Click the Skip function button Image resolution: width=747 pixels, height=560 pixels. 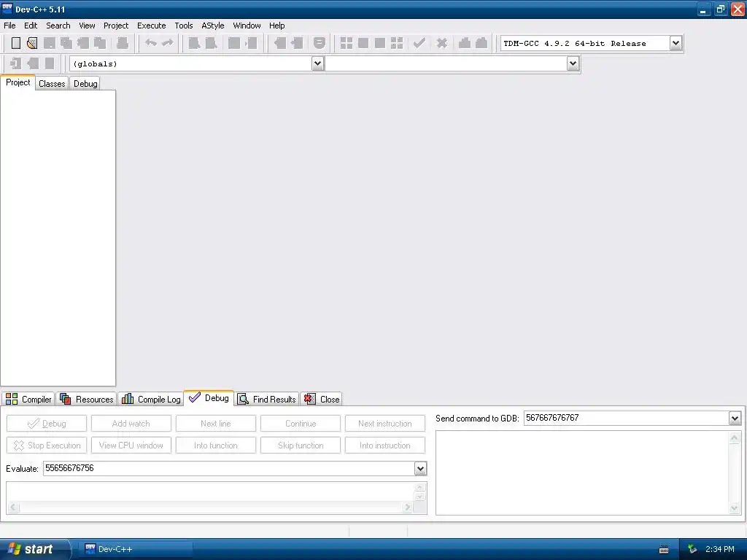pyautogui.click(x=301, y=446)
